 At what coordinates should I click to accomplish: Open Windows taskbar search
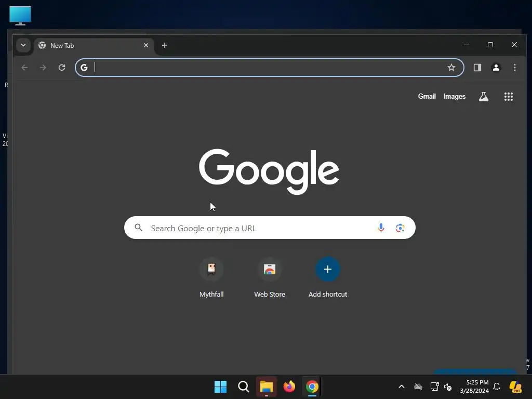[x=243, y=387]
